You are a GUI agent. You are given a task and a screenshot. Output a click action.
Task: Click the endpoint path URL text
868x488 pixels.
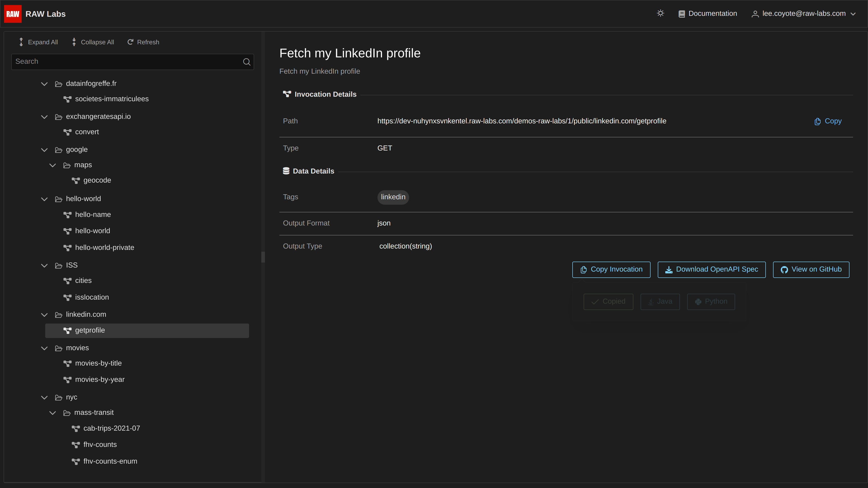(x=522, y=121)
